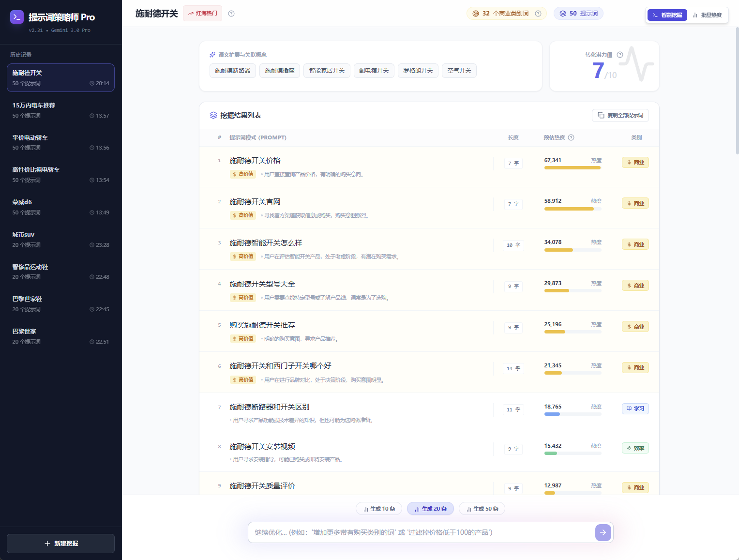
Task: Click prompt text 施耐德开关和西门子开关哪个好
Action: pos(280,366)
